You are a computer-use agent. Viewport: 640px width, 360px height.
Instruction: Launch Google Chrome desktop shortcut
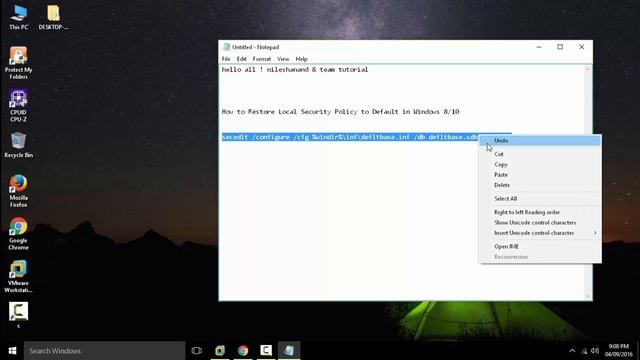click(18, 233)
